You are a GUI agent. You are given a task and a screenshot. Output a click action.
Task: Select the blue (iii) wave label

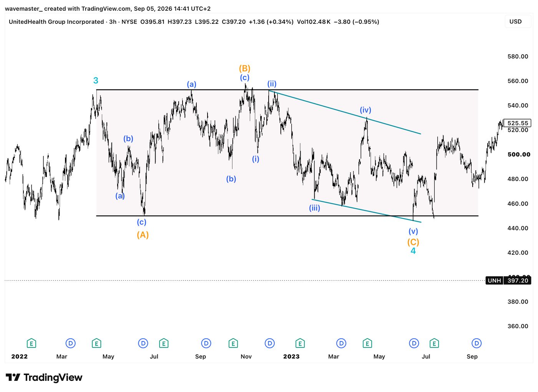315,208
